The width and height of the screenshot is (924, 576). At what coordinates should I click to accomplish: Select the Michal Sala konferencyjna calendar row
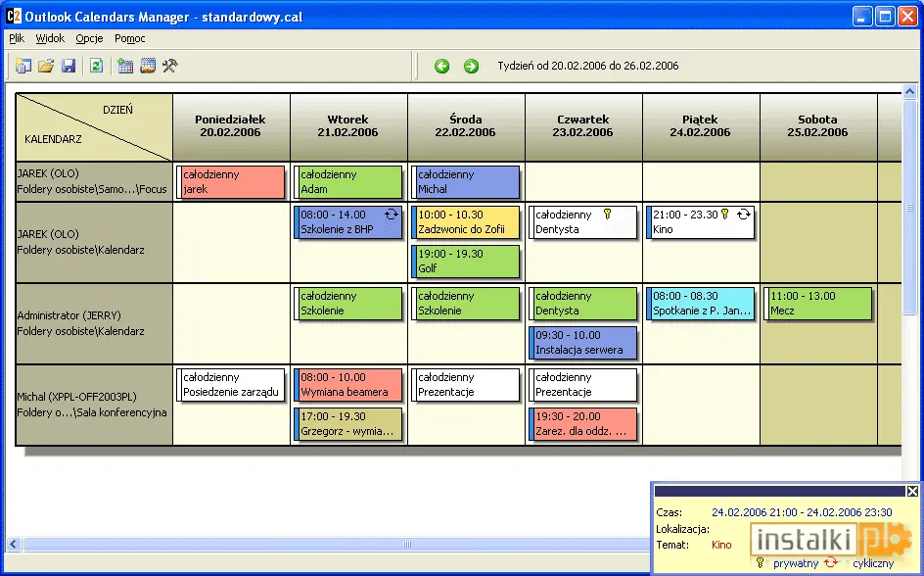point(94,405)
